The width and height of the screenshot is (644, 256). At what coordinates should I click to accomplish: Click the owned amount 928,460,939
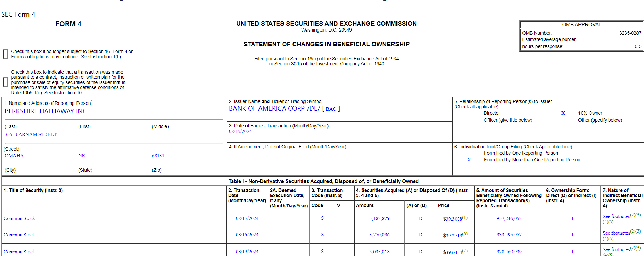(x=509, y=252)
